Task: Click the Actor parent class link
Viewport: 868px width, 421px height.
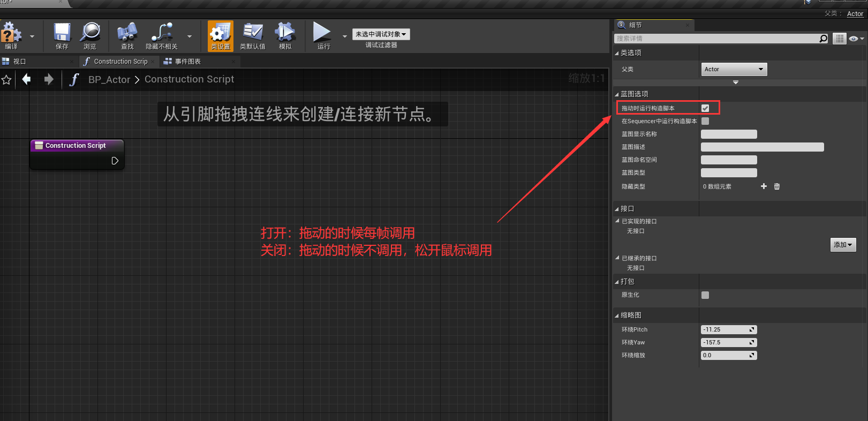Action: (x=855, y=14)
